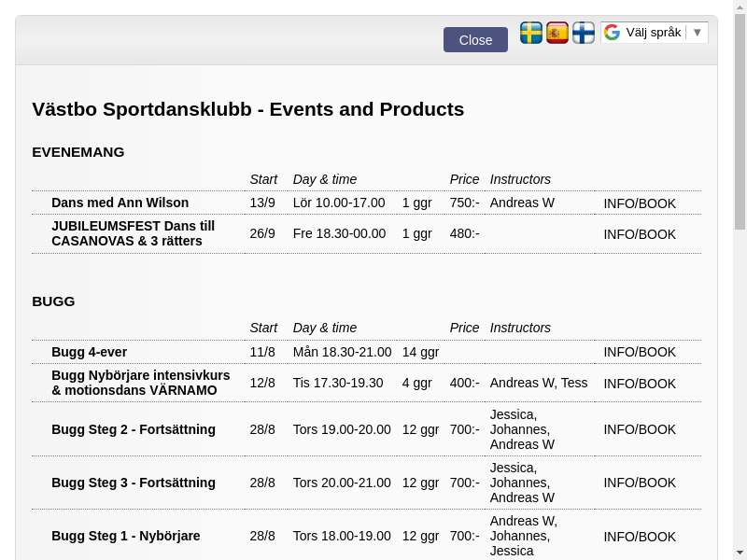Click the Google logo in translate widget

tap(613, 33)
